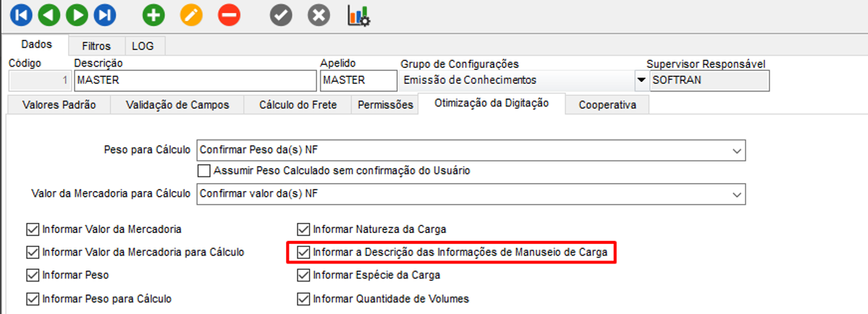The height and width of the screenshot is (314, 868).
Task: Uncheck Informar Valor da Mercadoria
Action: pos(32,229)
